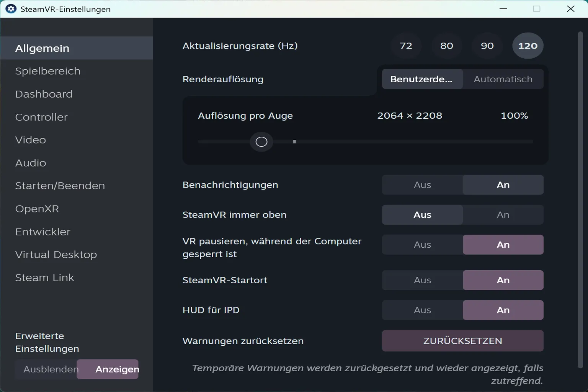Image resolution: width=588 pixels, height=392 pixels.
Task: Click the 2064 × 2208 resolution value
Action: click(410, 116)
